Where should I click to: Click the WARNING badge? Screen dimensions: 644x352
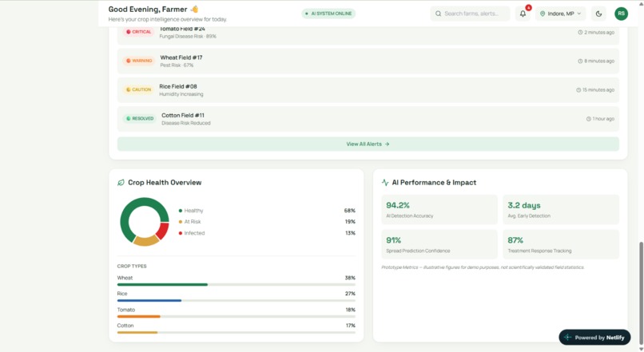coord(139,61)
